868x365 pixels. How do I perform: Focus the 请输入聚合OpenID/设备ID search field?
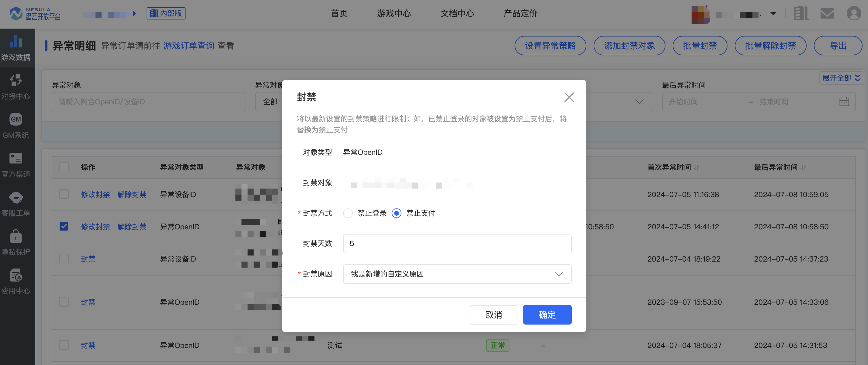tap(148, 102)
